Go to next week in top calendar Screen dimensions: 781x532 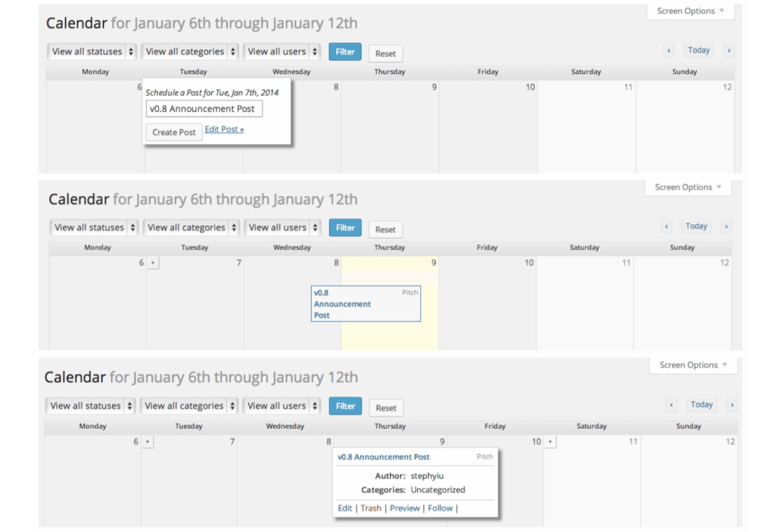(729, 51)
